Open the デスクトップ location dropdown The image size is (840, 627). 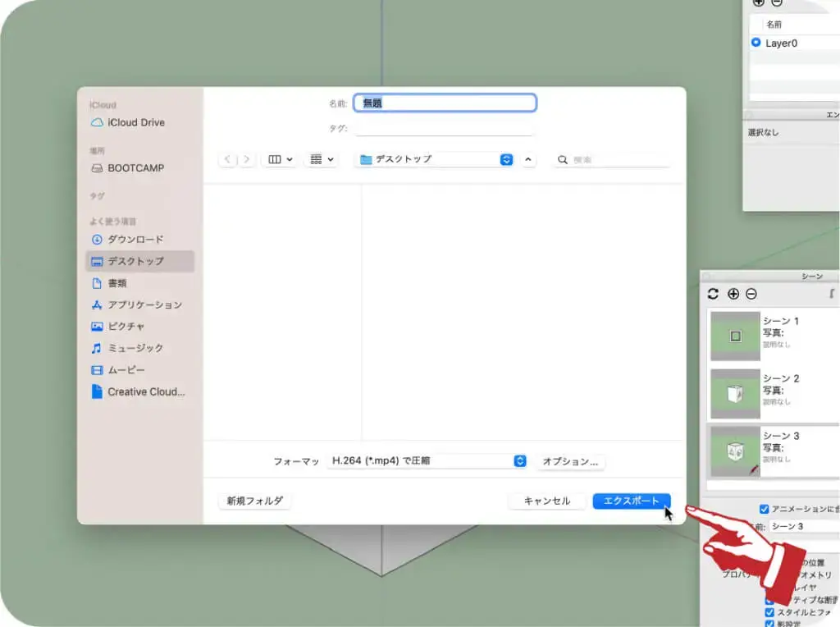click(506, 158)
